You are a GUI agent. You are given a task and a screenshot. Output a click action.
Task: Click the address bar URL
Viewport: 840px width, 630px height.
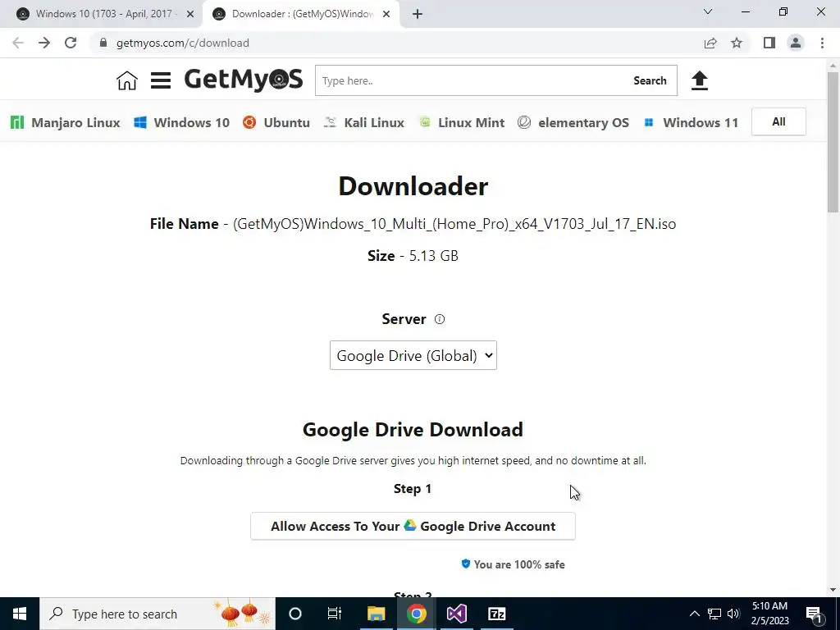point(183,43)
